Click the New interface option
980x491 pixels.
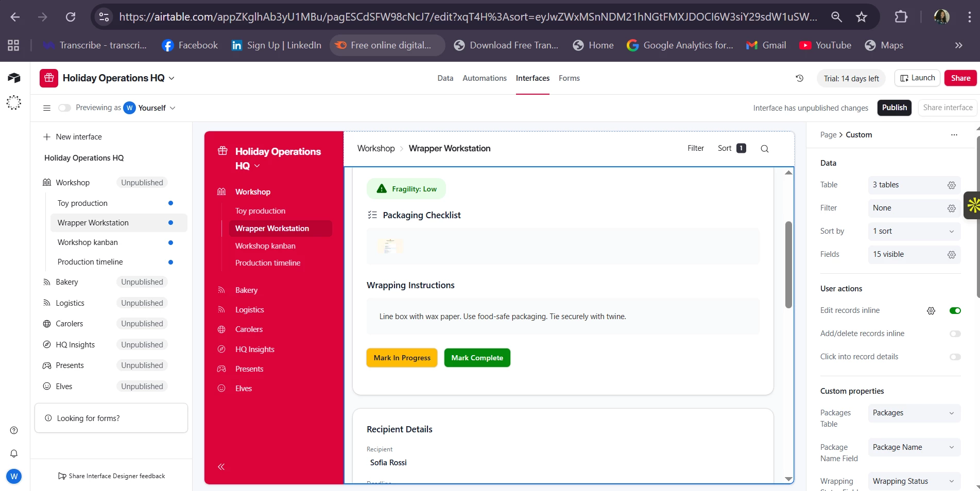pos(73,137)
